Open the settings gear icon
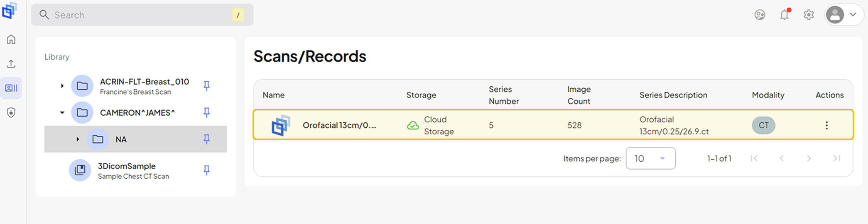The image size is (868, 224). (x=809, y=15)
